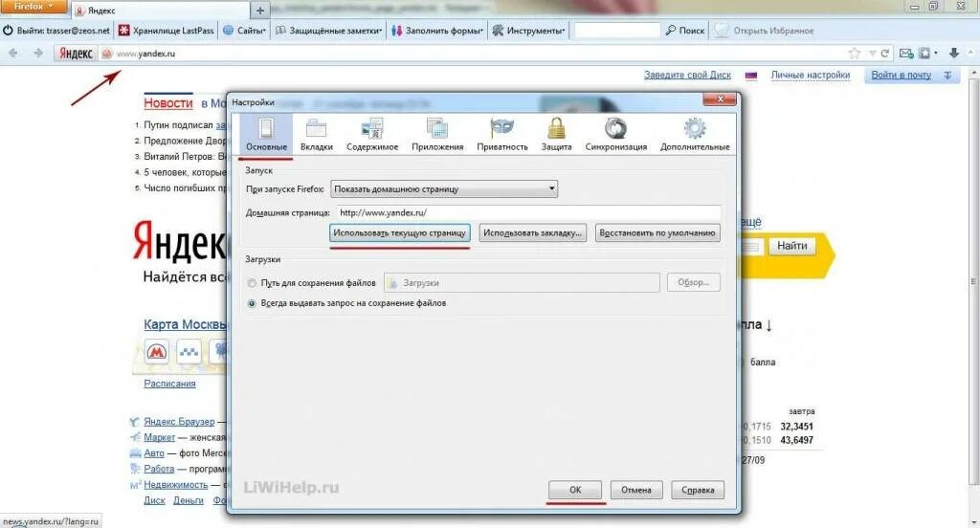Viewport: 980px width, 528px height.
Task: Click Использовать закладку button
Action: [x=532, y=233]
